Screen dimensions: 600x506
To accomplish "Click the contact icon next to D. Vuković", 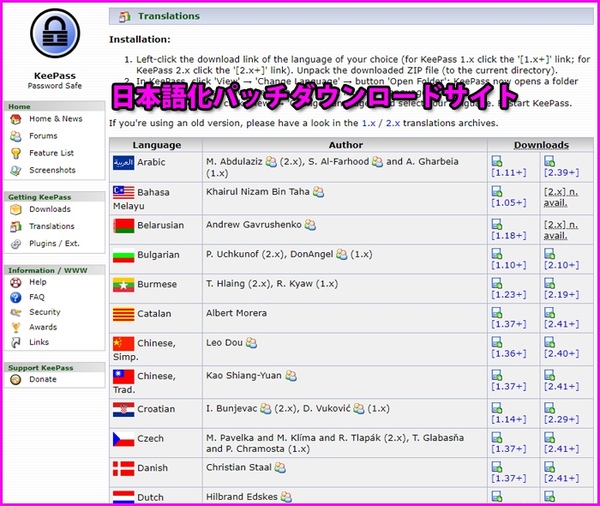I will click(x=359, y=408).
